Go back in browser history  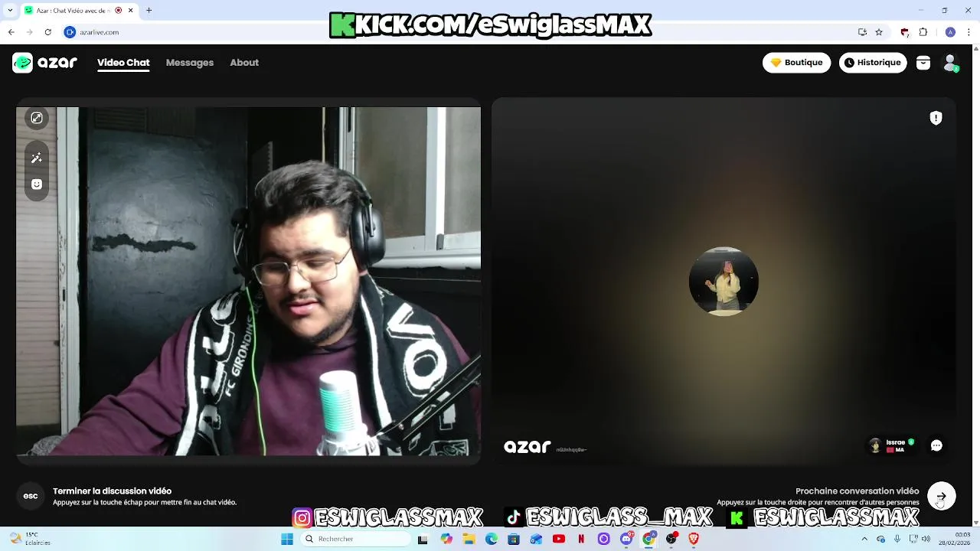tap(11, 32)
